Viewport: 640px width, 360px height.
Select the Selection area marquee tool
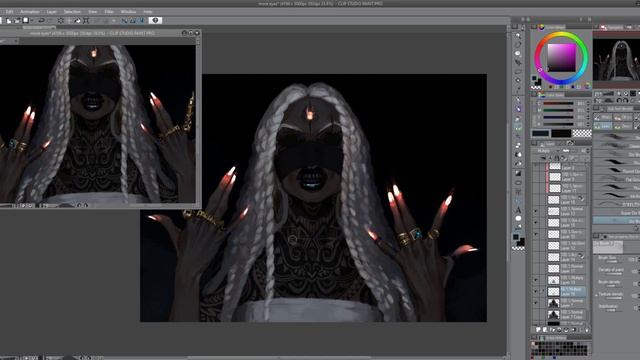518,71
